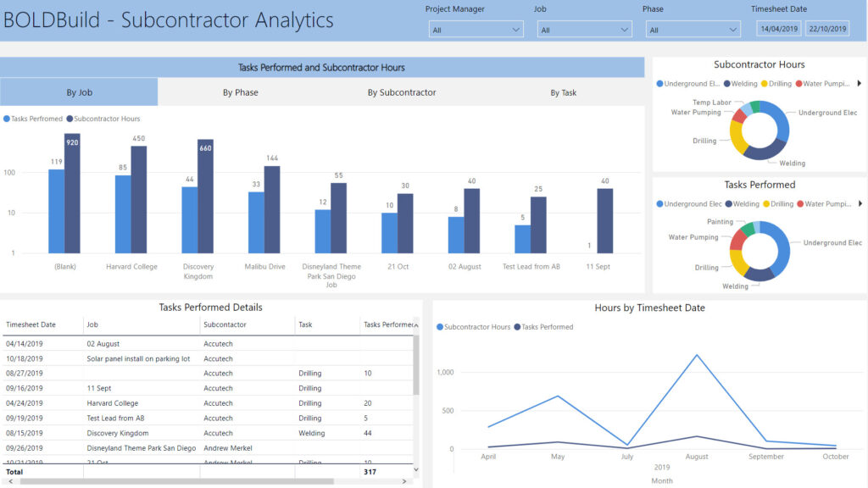This screenshot has width=868, height=488.
Task: Switch to the By Phase tab
Action: click(x=241, y=92)
